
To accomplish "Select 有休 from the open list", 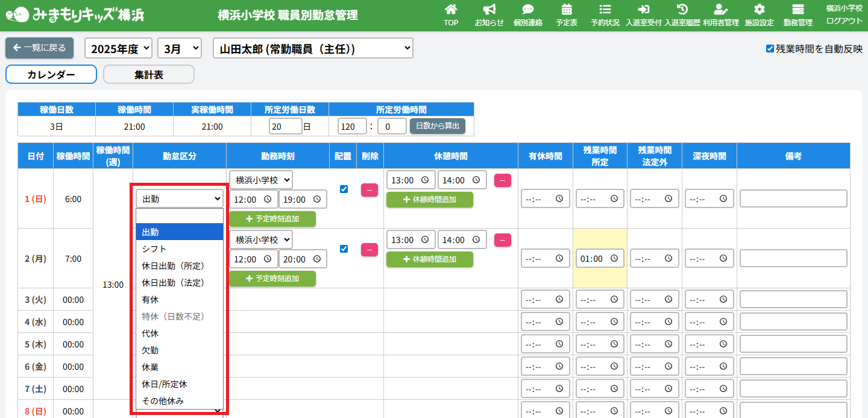I will click(151, 300).
